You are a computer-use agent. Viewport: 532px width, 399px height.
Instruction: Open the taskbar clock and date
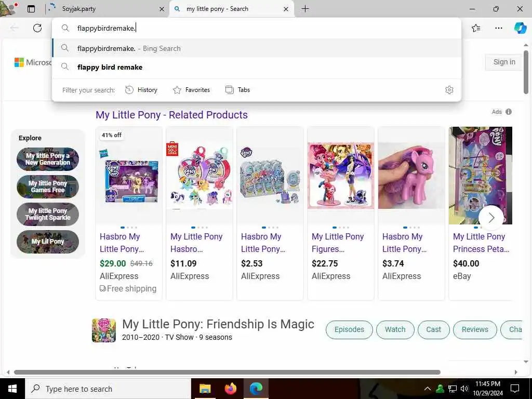pyautogui.click(x=487, y=389)
